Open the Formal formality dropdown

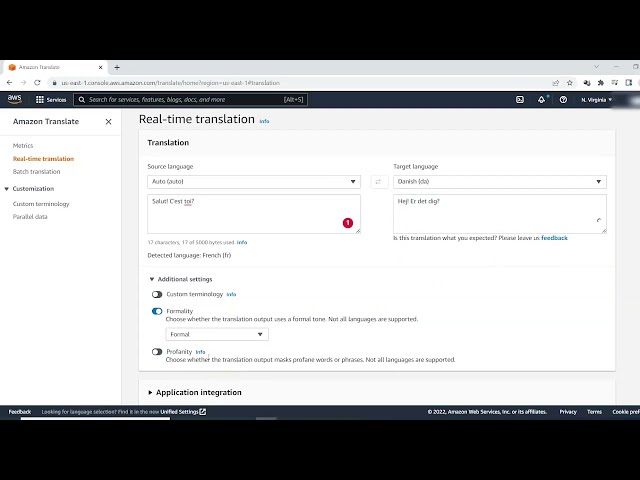217,334
